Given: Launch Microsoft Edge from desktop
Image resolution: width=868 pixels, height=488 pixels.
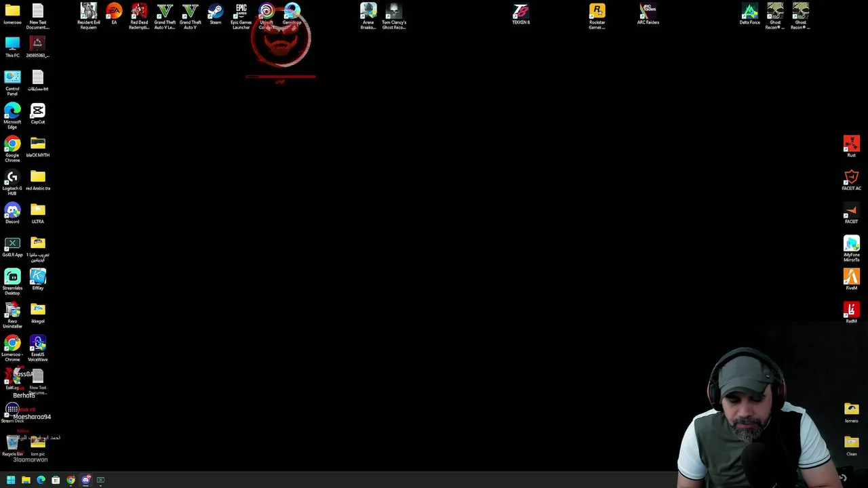Looking at the screenshot, I should 12,117.
